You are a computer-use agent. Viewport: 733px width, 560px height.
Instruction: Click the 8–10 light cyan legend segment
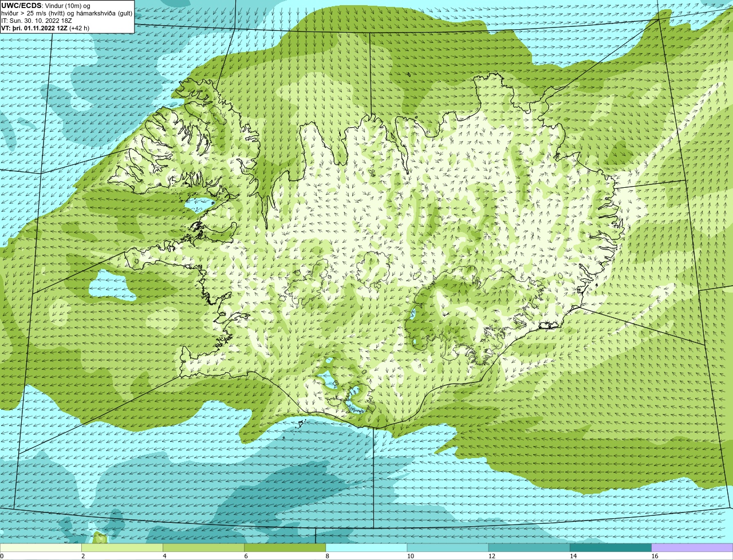(366, 548)
